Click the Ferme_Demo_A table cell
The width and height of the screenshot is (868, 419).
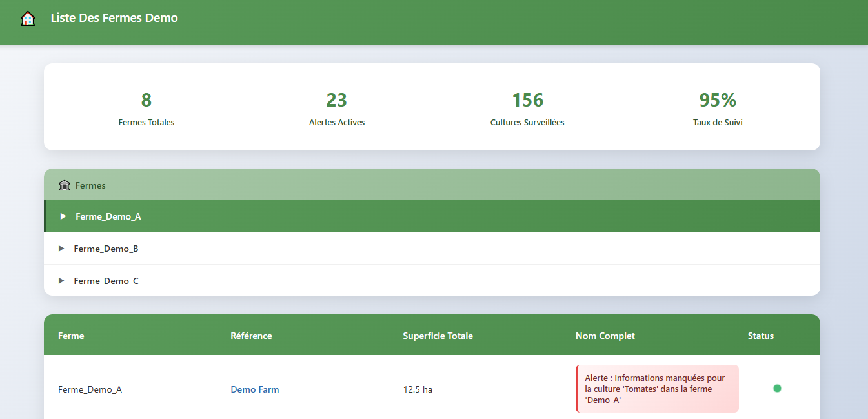tap(90, 389)
